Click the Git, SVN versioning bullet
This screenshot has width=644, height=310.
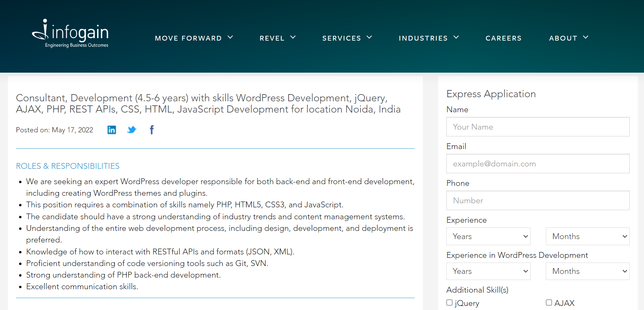coord(147,263)
